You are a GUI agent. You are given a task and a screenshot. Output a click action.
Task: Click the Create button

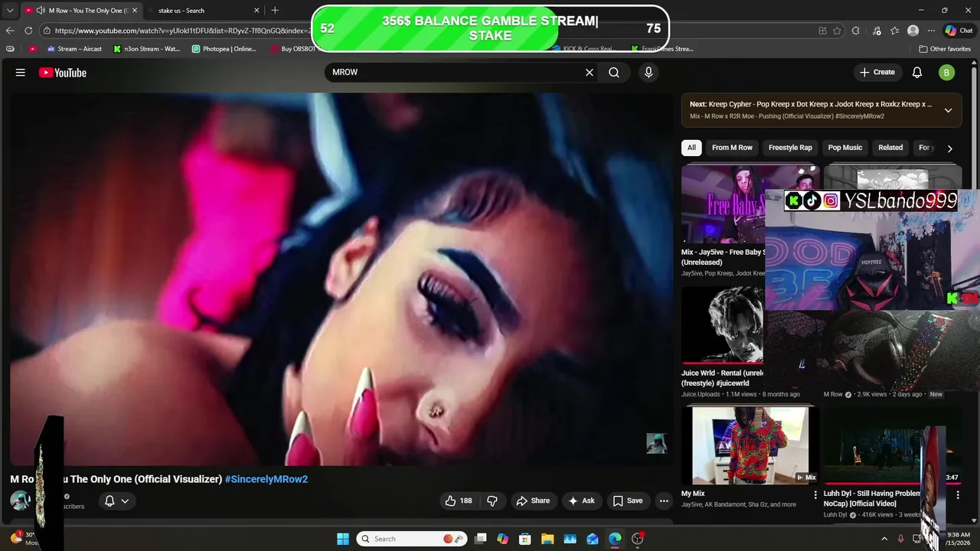[877, 73]
